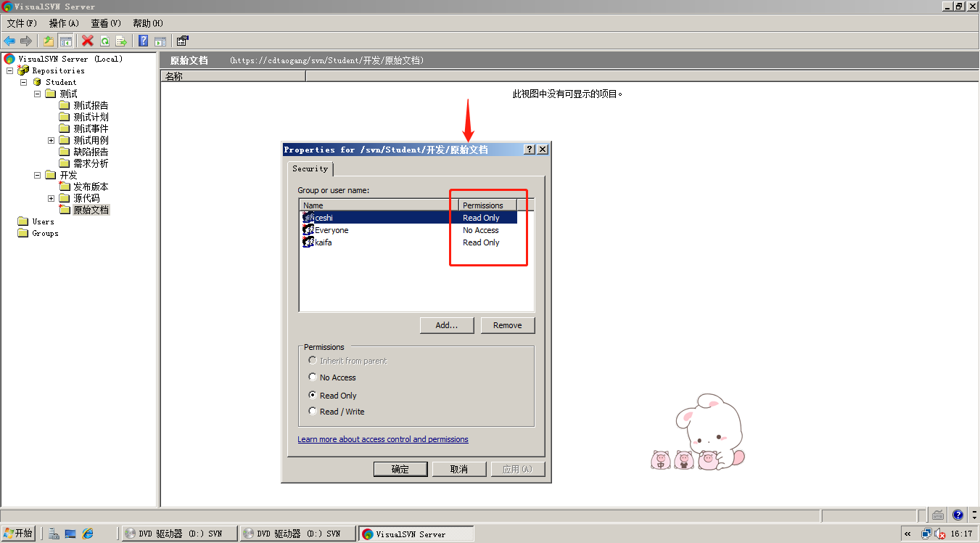
Task: Select the 原始文档 folder in tree
Action: (x=91, y=210)
